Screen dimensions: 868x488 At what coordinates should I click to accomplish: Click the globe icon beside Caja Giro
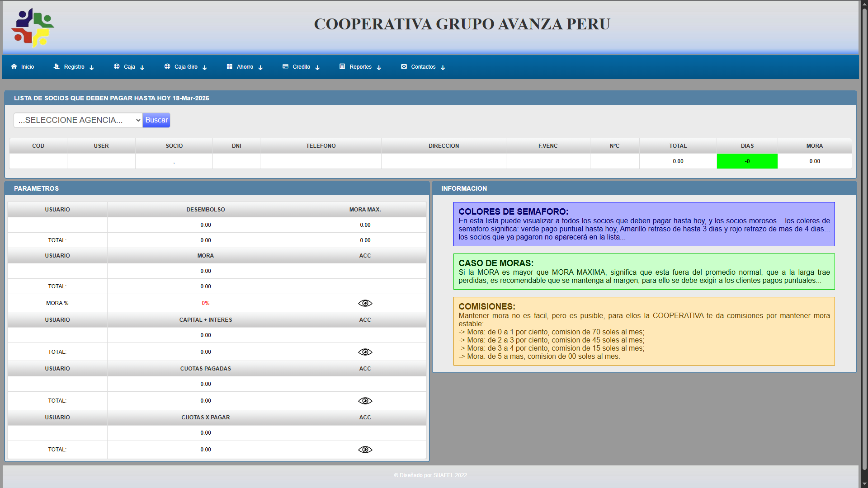coord(167,66)
